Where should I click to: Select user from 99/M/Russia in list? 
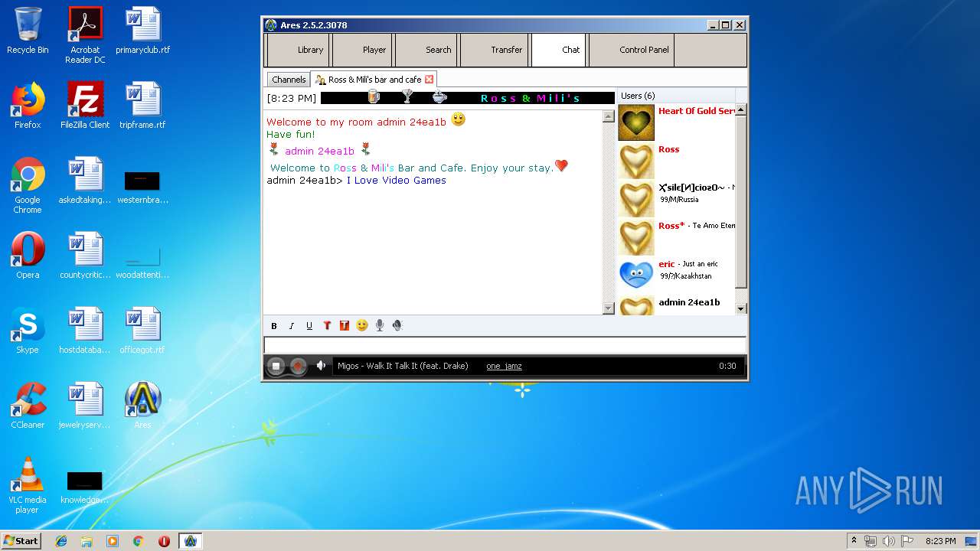[677, 199]
